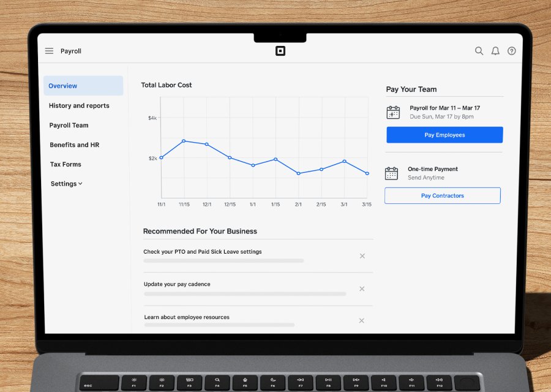Click the calendar icon beside Payroll for Mar 11
551x392 pixels.
click(x=393, y=113)
